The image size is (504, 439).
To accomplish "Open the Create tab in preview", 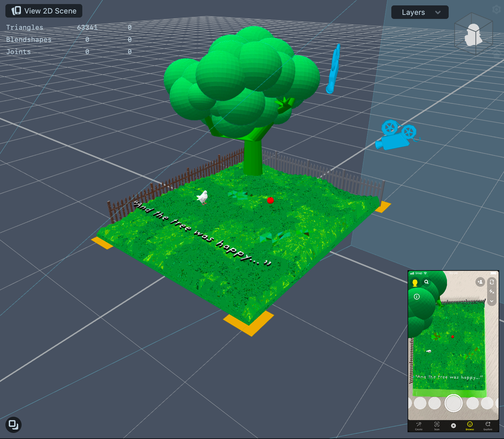I will click(419, 426).
